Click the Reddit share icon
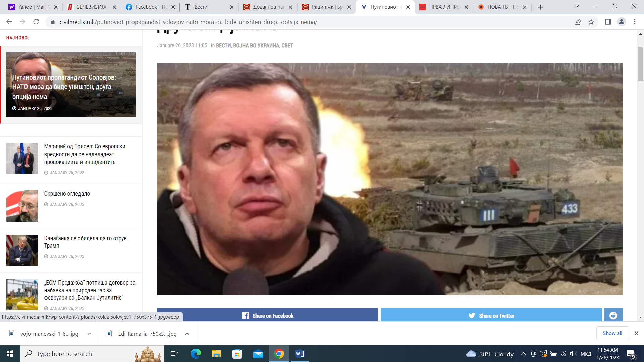Screen dimensions: 644x362 pyautogui.click(x=613, y=316)
